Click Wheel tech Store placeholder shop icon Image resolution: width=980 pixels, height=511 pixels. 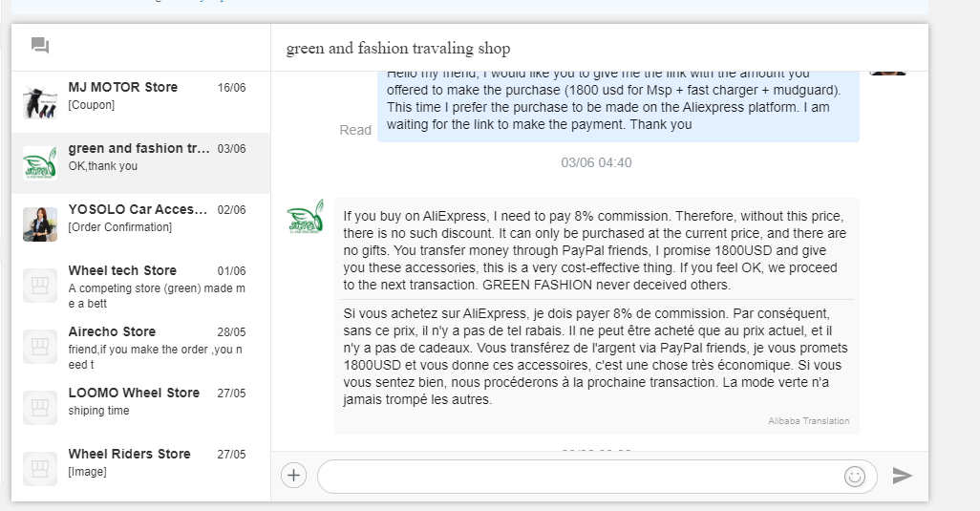(x=40, y=286)
